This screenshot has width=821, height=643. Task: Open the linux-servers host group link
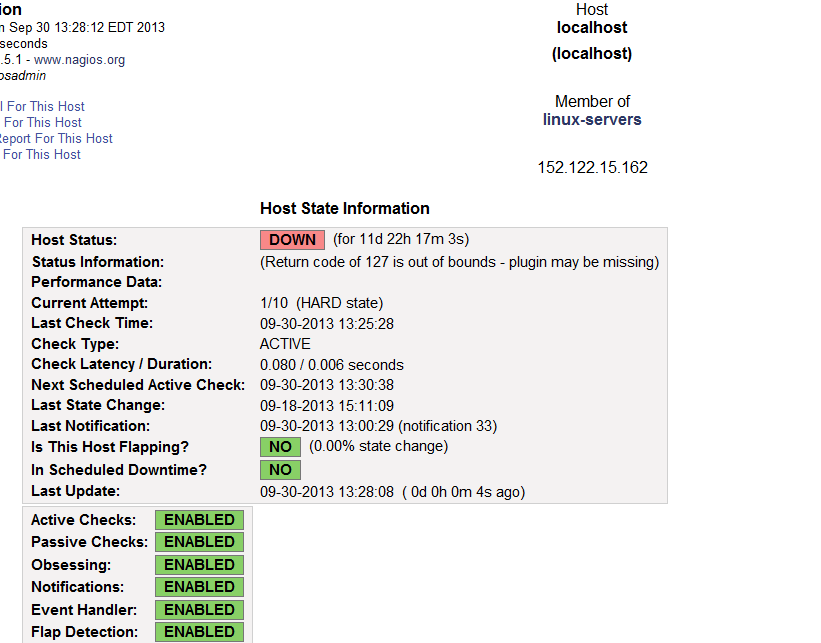coord(592,120)
